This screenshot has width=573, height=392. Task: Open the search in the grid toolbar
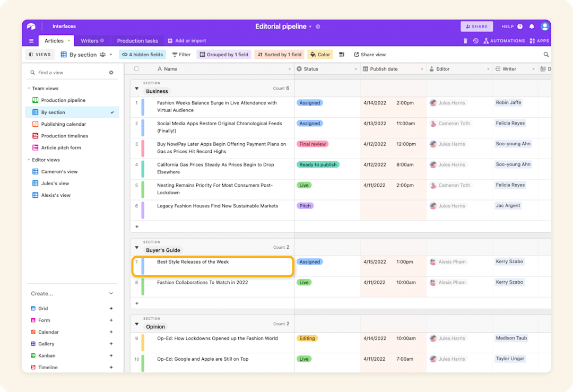tap(546, 54)
